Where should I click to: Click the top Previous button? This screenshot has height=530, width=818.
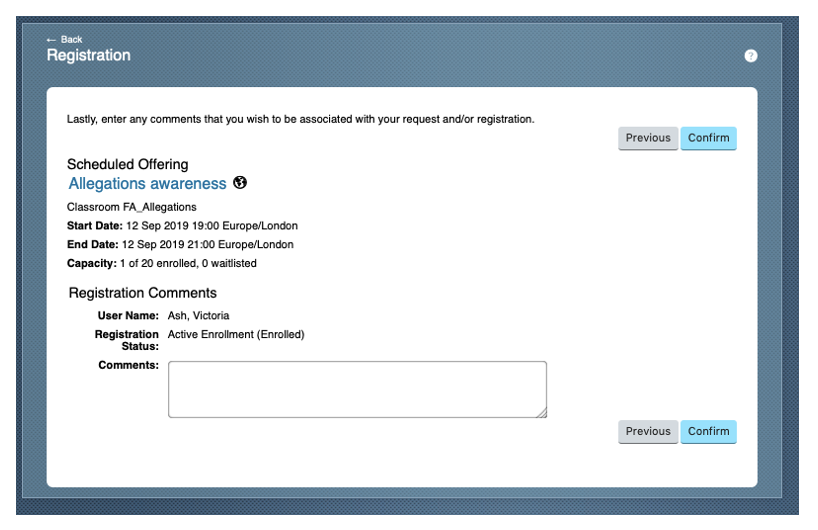(x=648, y=138)
